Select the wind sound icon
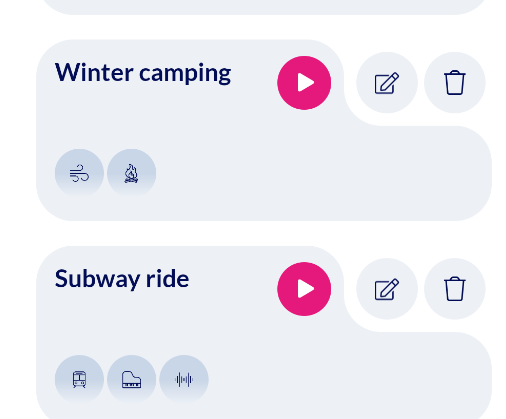This screenshot has width=506, height=419. click(x=79, y=173)
